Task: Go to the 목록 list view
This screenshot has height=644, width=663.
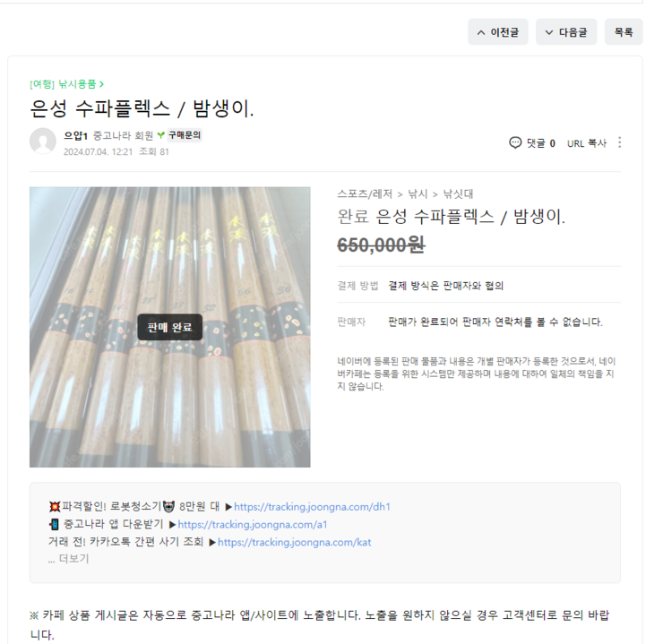Action: point(624,31)
